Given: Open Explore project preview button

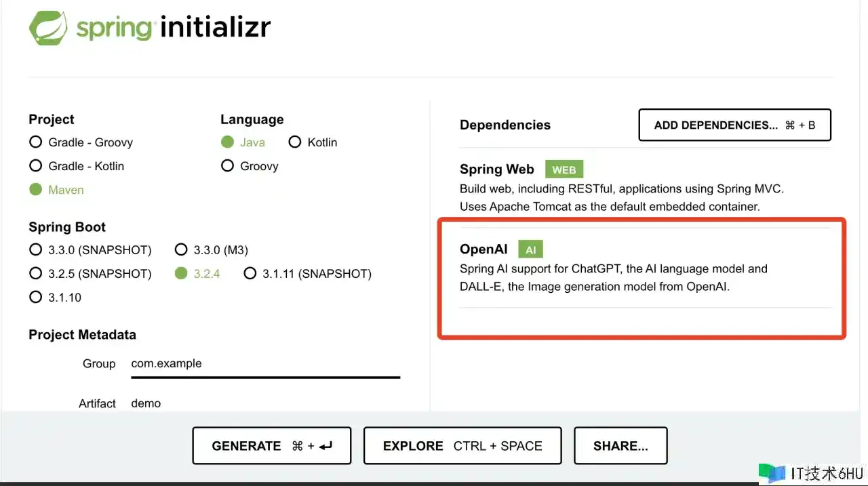Looking at the screenshot, I should click(462, 445).
